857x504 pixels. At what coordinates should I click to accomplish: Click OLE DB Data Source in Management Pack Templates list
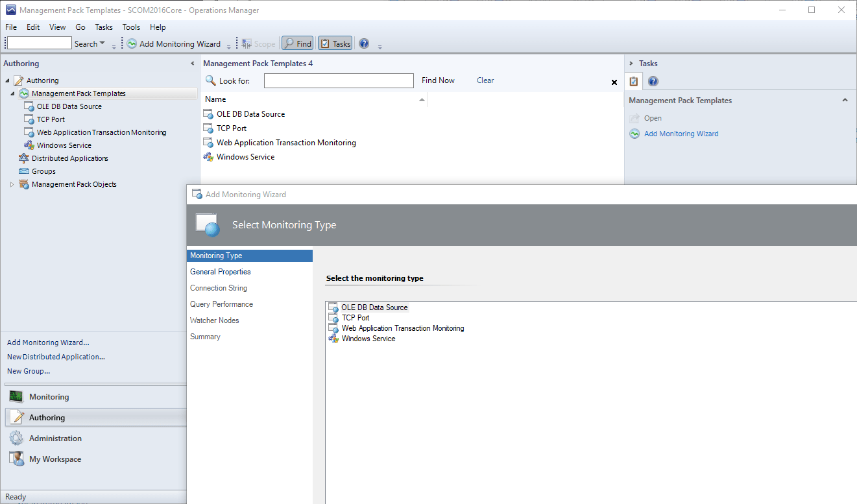tap(250, 114)
